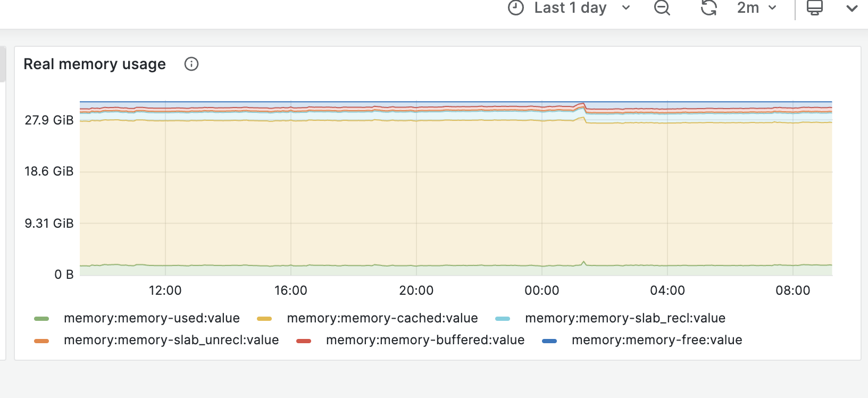This screenshot has height=398, width=868.
Task: Open the Real memory usage panel title menu
Action: click(95, 64)
